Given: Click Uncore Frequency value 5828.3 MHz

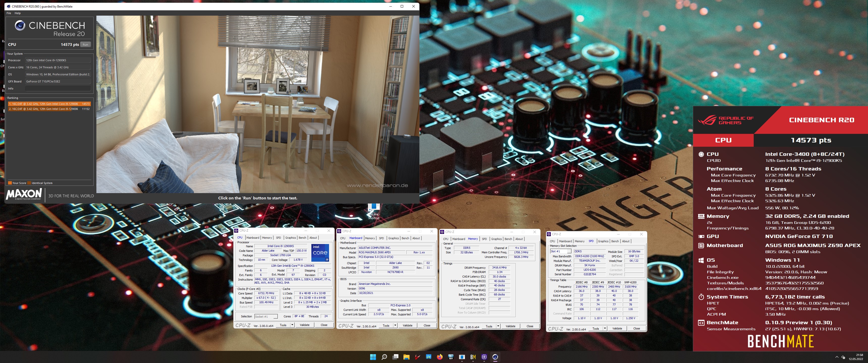Looking at the screenshot, I should 521,257.
